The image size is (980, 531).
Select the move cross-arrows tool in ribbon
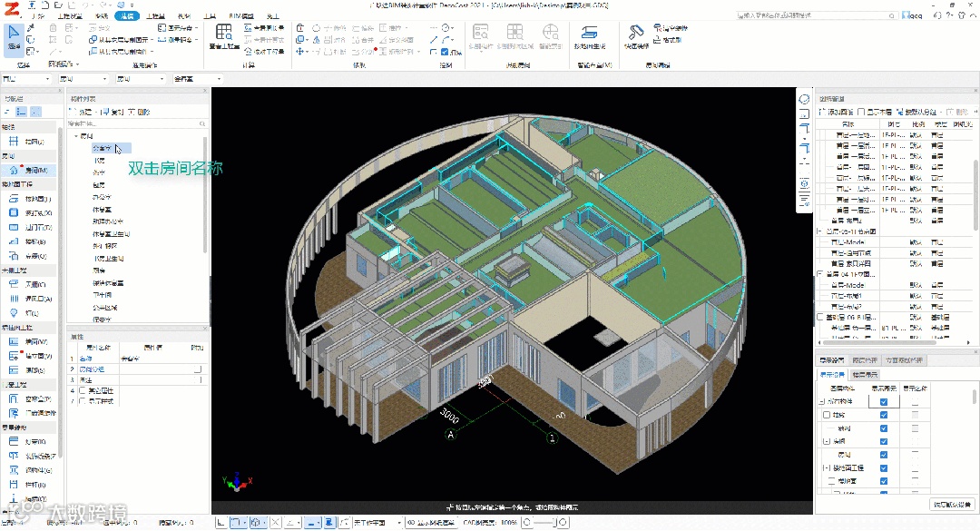coord(300,52)
